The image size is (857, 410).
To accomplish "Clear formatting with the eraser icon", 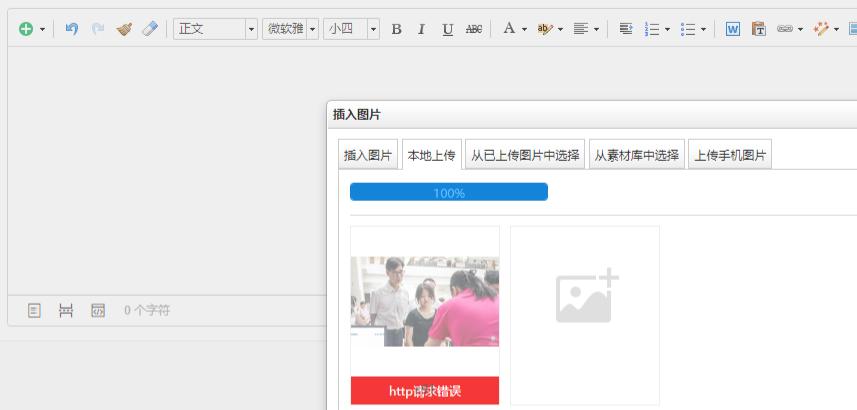I will 150,29.
